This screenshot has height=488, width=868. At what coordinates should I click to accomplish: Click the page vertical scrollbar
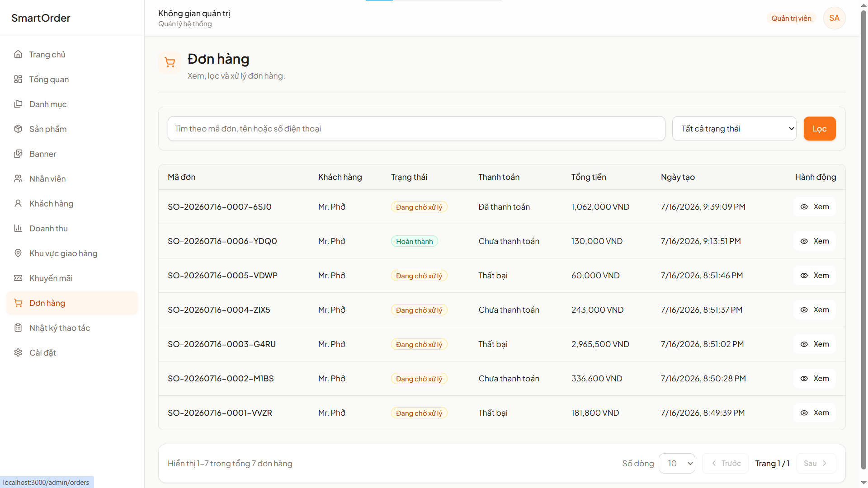click(x=863, y=239)
